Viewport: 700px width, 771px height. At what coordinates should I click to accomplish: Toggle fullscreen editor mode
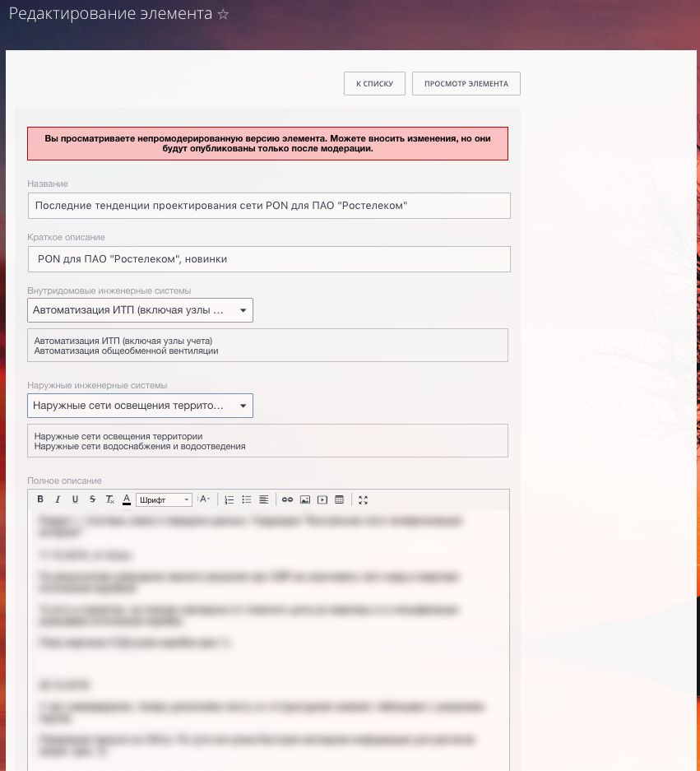pos(364,499)
